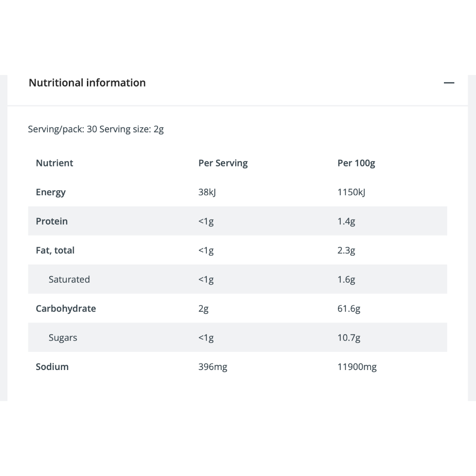Click the 38kJ per serving value
The image size is (476, 476).
click(207, 192)
